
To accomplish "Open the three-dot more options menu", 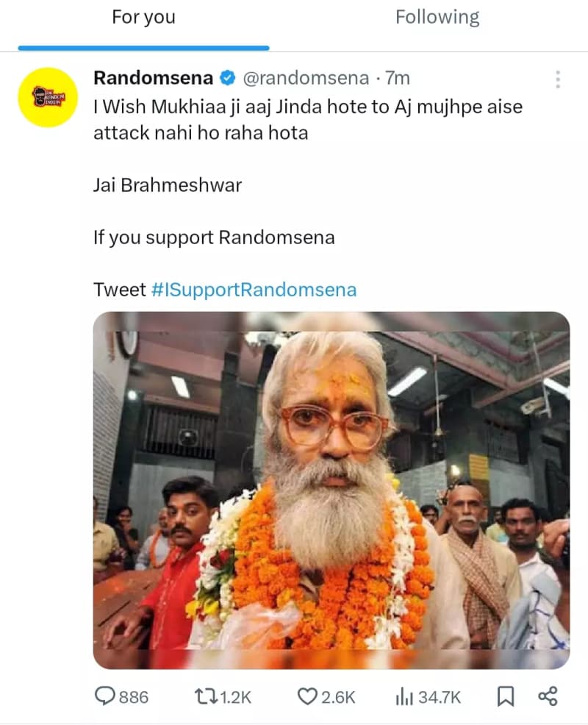I will point(558,79).
